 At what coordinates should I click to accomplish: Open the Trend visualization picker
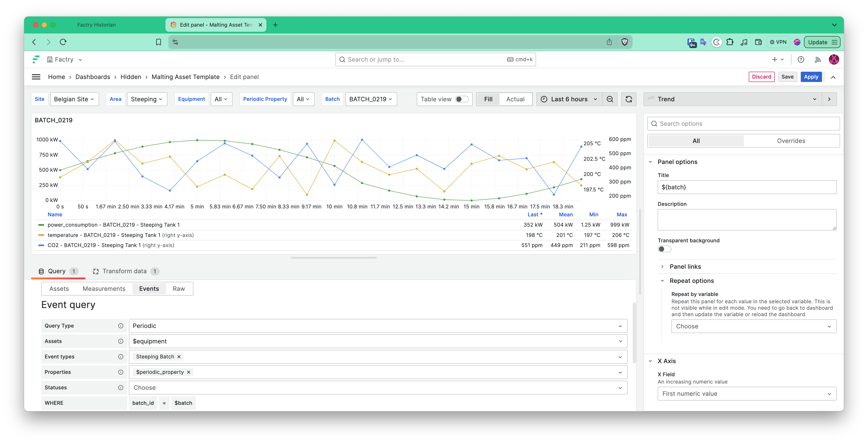[733, 99]
